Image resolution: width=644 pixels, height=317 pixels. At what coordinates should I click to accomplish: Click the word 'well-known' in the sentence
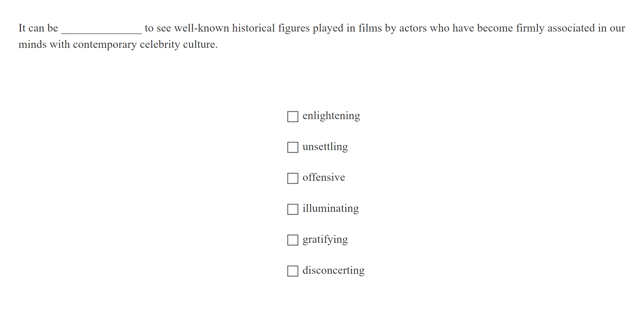[202, 28]
